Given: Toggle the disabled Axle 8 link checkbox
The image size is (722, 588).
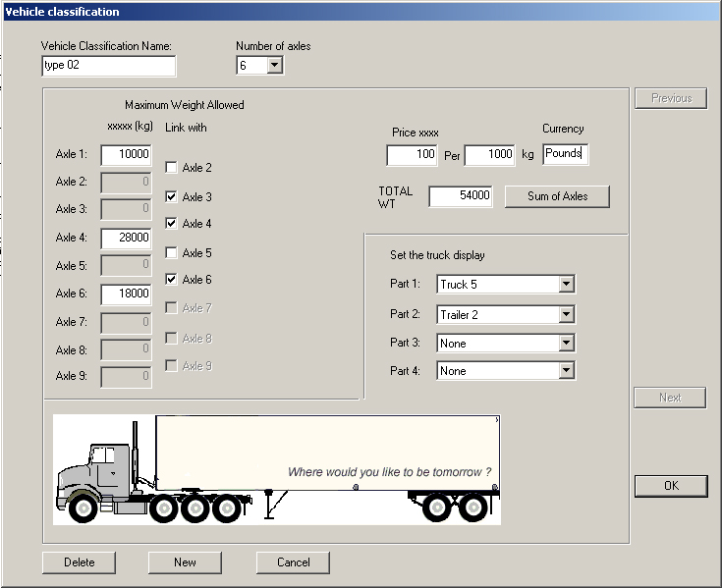Looking at the screenshot, I should [x=171, y=339].
